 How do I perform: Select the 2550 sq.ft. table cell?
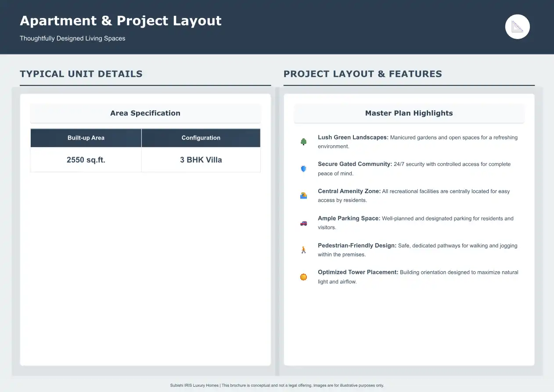click(86, 160)
